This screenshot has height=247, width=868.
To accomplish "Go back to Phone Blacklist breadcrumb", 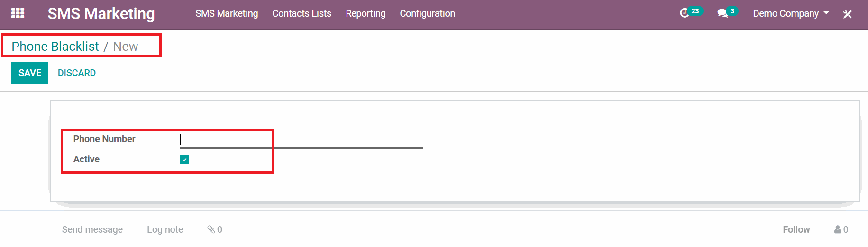I will pos(55,46).
